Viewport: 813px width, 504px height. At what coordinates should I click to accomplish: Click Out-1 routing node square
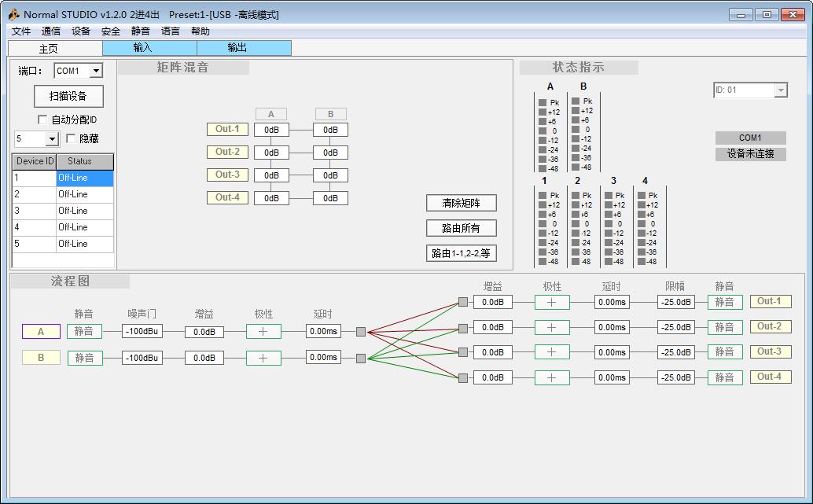[463, 302]
